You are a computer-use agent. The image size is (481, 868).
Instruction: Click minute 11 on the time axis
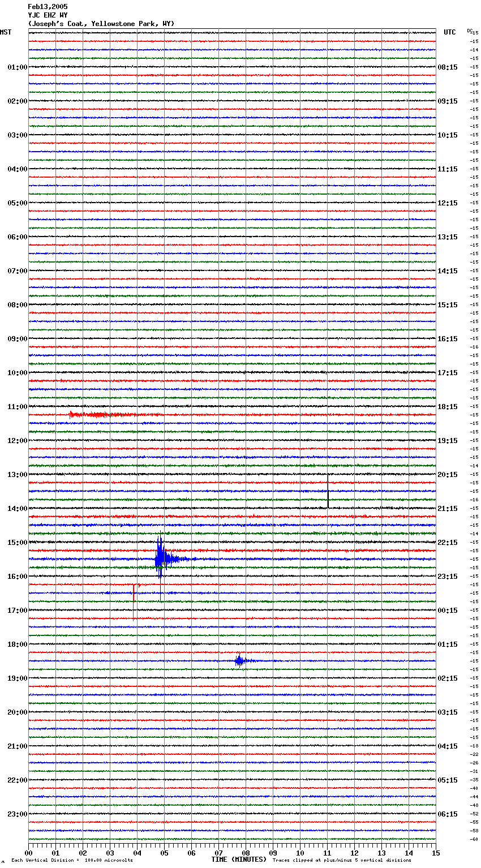[327, 853]
